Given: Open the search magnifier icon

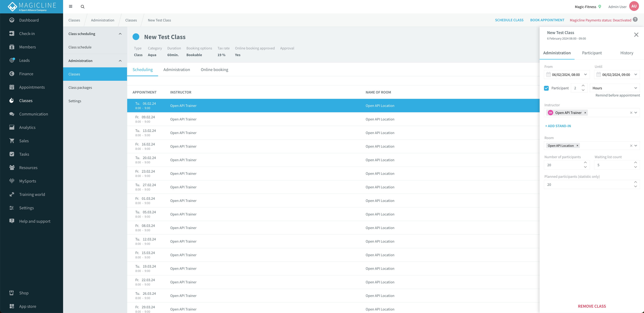Looking at the screenshot, I should 83,7.
